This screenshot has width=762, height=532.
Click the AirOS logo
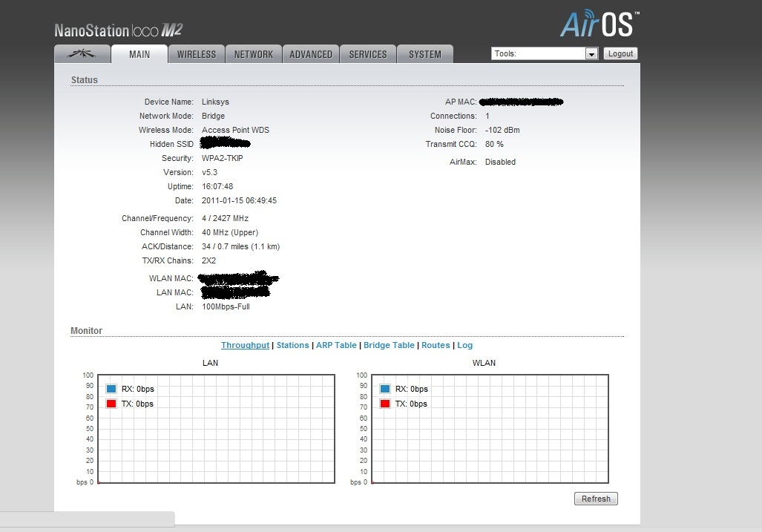point(600,24)
